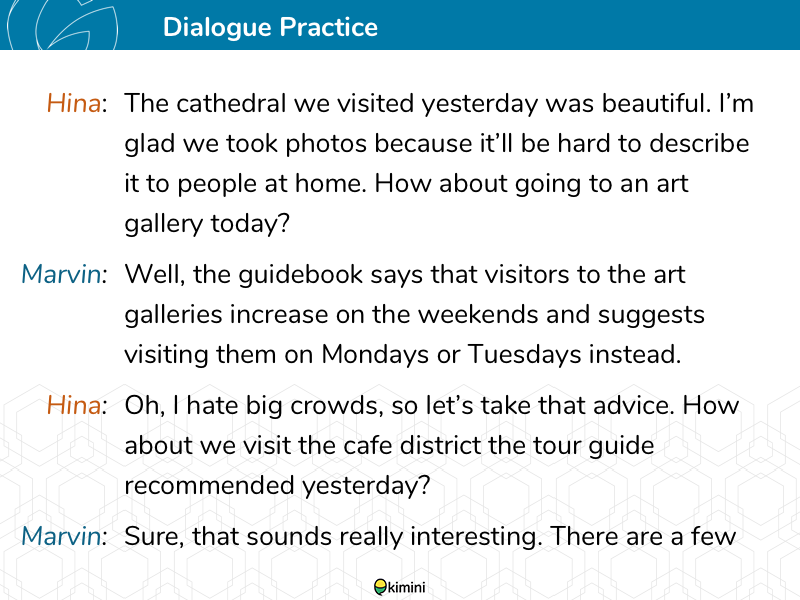
Task: Click the word 'crowds' in Hina's reply
Action: click(337, 406)
